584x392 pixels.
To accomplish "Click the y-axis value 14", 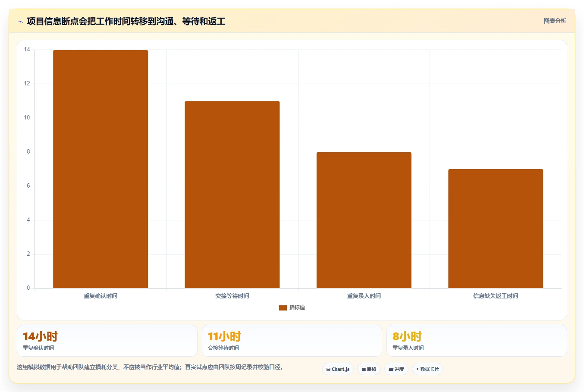I will point(27,50).
